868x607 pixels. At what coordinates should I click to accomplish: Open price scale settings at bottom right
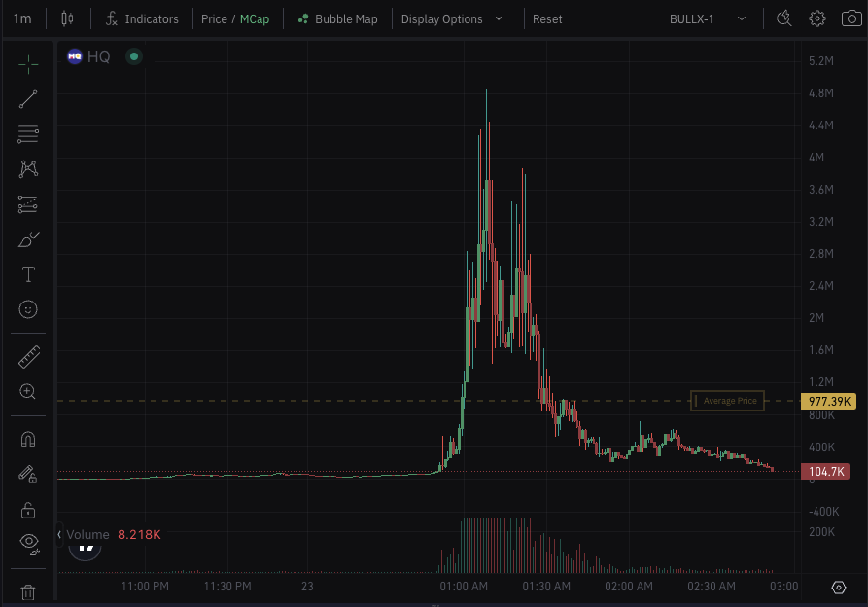tap(839, 588)
